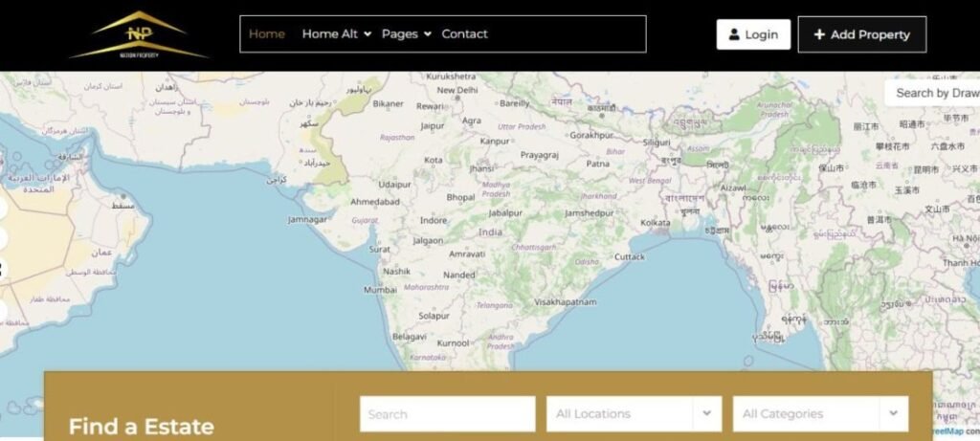This screenshot has width=980, height=441.
Task: Expand the Pages menu chevron
Action: coord(428,34)
